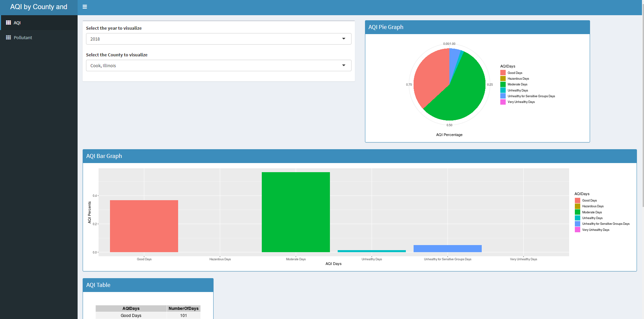Click the AQI by County dashboard title
Viewport: 644px width, 319px height.
(39, 7)
